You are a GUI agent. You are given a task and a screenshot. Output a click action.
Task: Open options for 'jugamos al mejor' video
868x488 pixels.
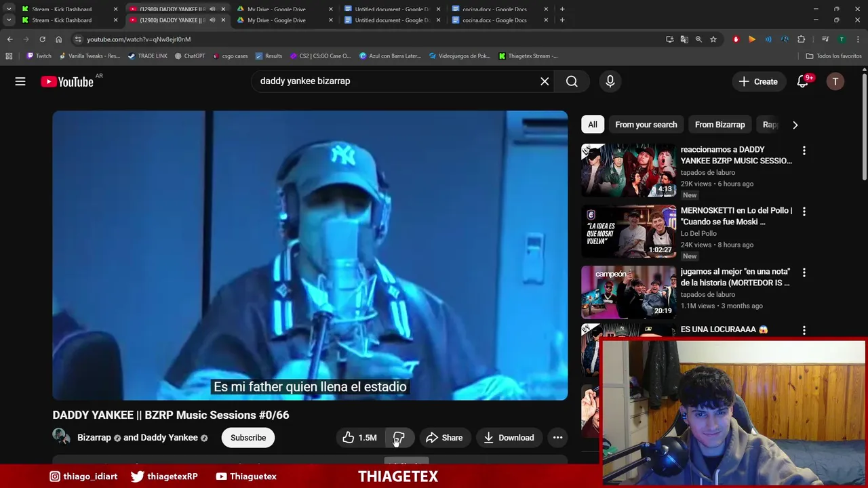click(804, 272)
